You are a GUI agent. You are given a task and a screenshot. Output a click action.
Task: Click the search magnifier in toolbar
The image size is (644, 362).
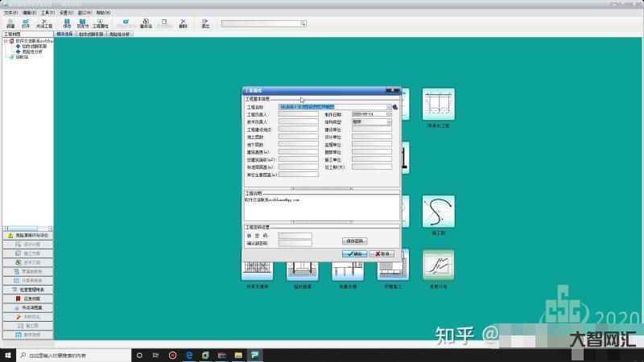coord(303,24)
